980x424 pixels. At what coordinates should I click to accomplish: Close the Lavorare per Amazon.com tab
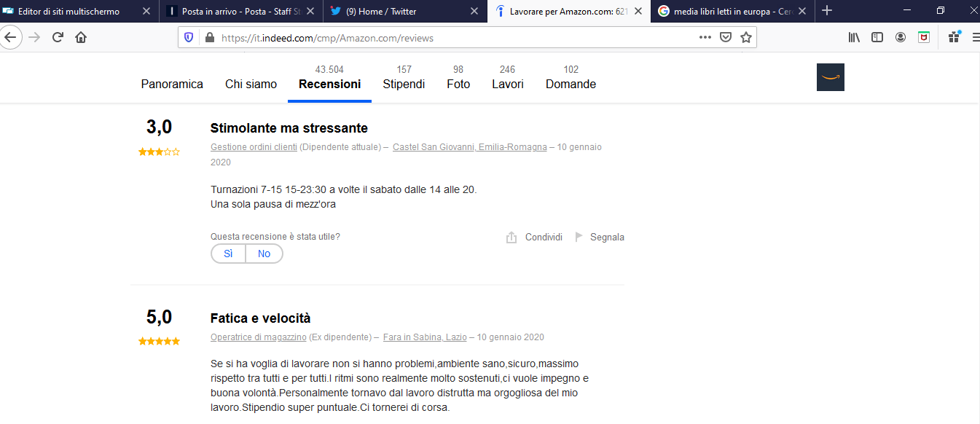(638, 12)
